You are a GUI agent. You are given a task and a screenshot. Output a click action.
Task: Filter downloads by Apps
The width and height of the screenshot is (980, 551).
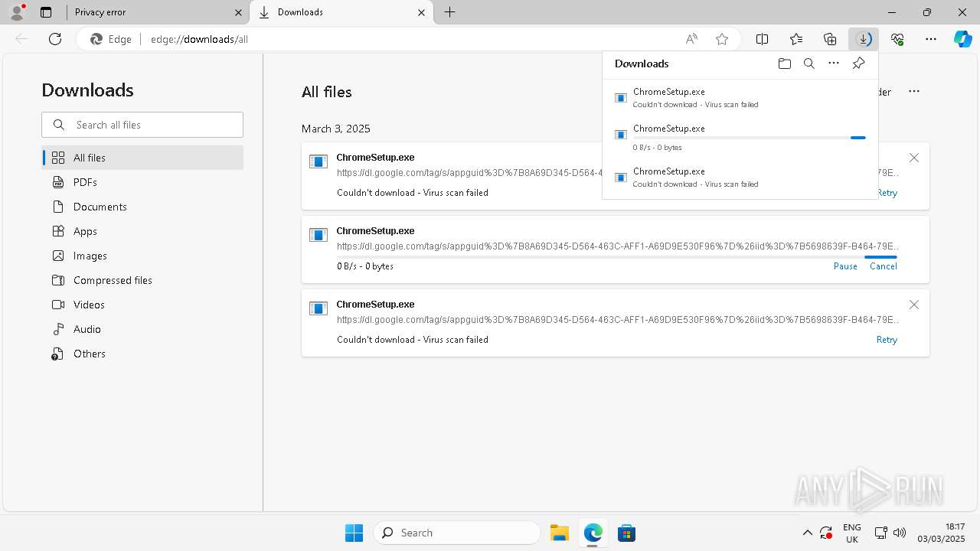pos(142,231)
